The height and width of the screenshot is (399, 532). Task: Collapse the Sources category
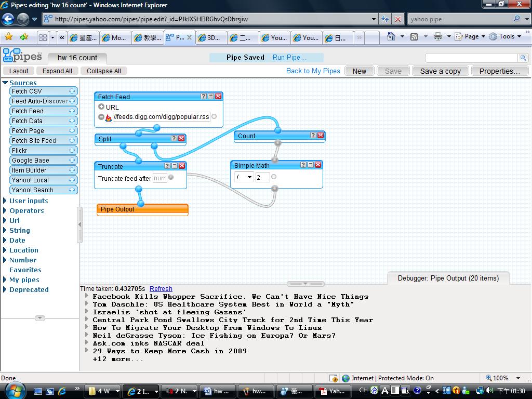pyautogui.click(x=5, y=83)
